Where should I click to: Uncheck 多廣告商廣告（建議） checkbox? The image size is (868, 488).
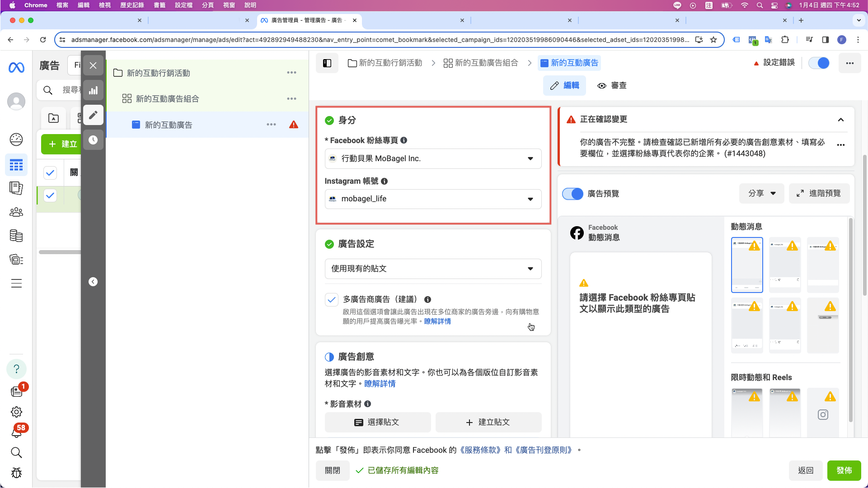[x=331, y=299]
